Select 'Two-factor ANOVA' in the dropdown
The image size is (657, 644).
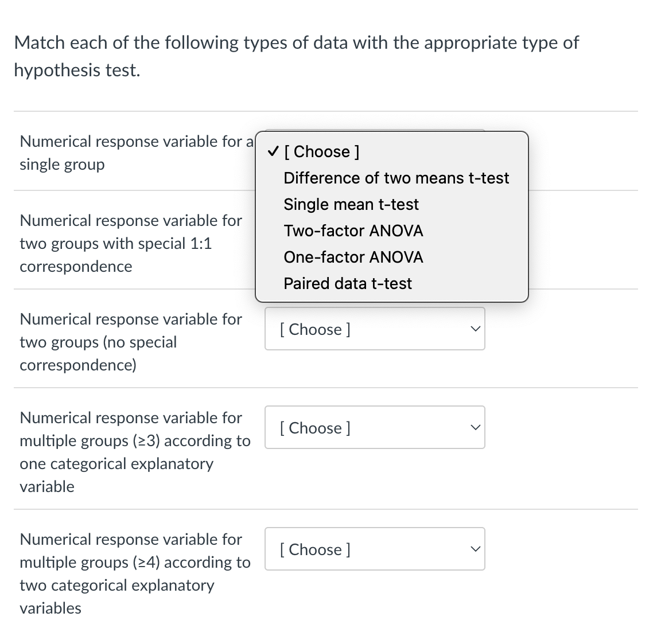coord(353,231)
